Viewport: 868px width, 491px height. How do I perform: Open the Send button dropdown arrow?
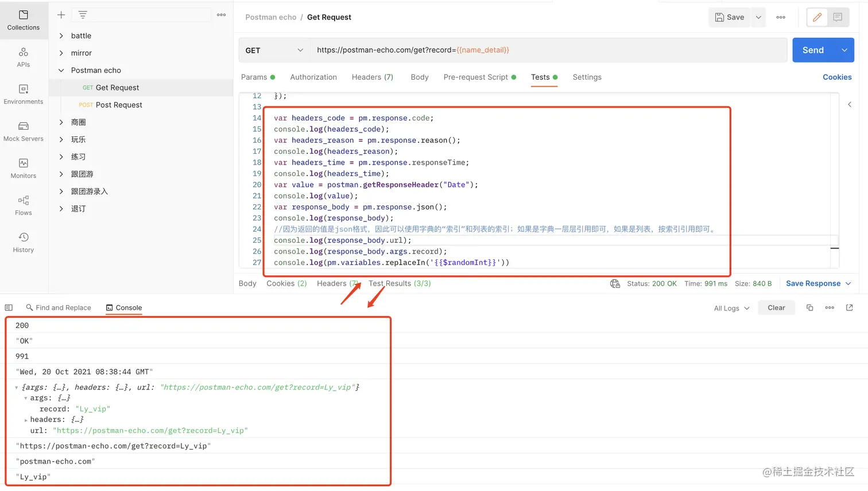pos(844,50)
